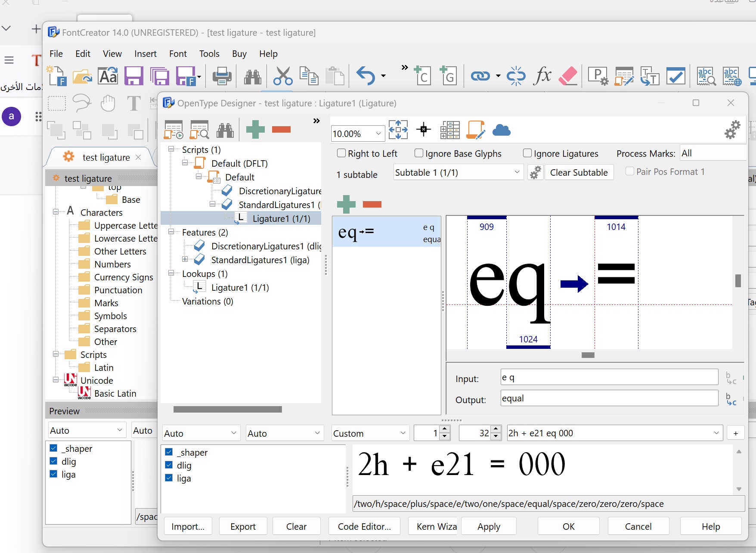Click the Input field containing e q
This screenshot has height=553, width=756.
click(609, 377)
